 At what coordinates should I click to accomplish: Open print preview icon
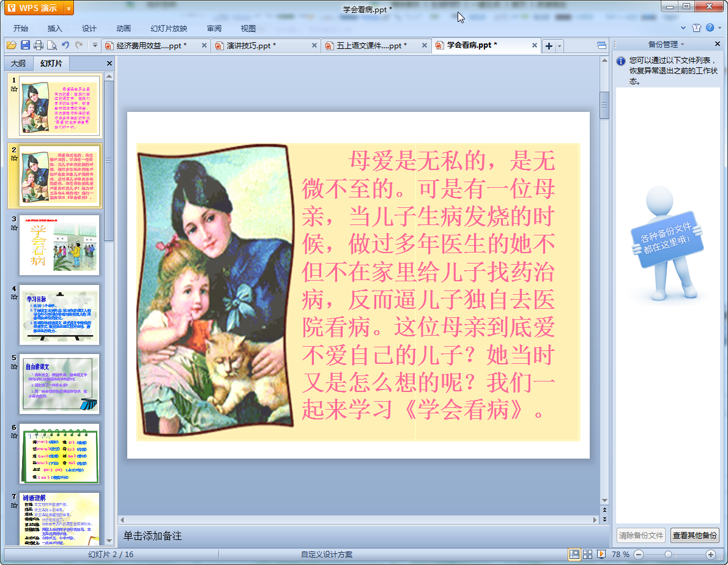[52, 45]
